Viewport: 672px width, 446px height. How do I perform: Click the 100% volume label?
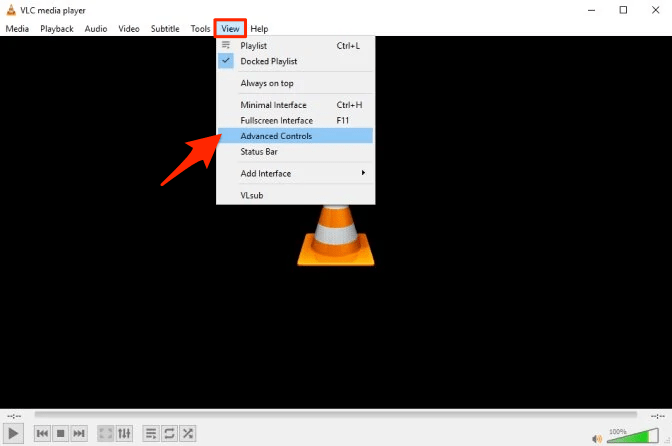click(618, 431)
